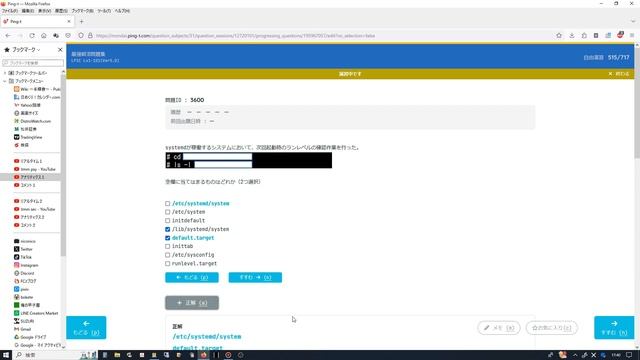Check the runlevel.target option
Viewport: 640px width, 360px height.
point(167,263)
